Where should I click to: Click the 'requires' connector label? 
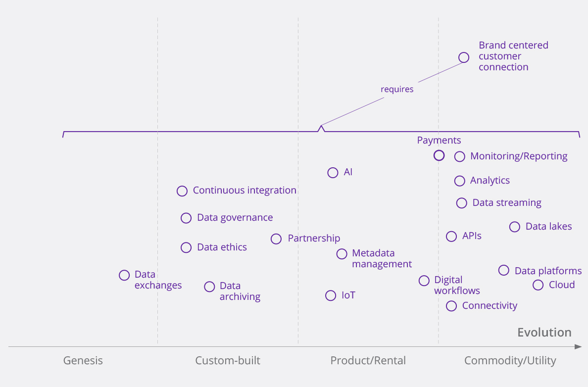397,90
